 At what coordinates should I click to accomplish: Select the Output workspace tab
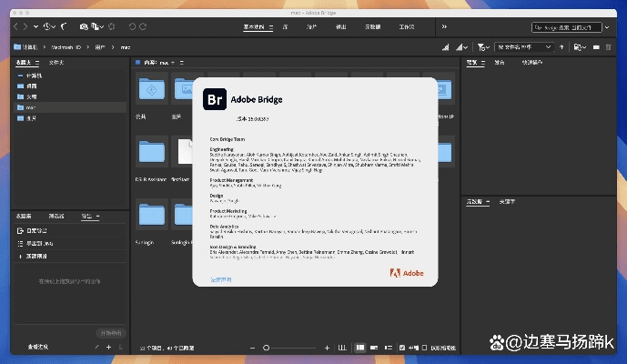click(x=340, y=27)
